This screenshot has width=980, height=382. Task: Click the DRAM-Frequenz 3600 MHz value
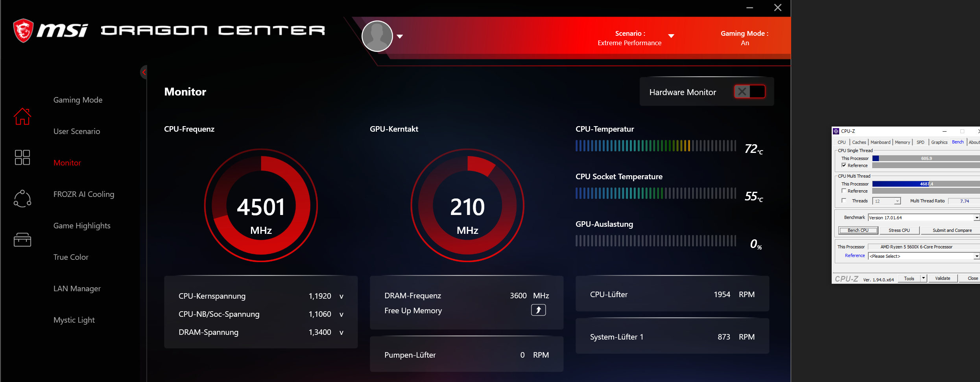click(x=518, y=296)
